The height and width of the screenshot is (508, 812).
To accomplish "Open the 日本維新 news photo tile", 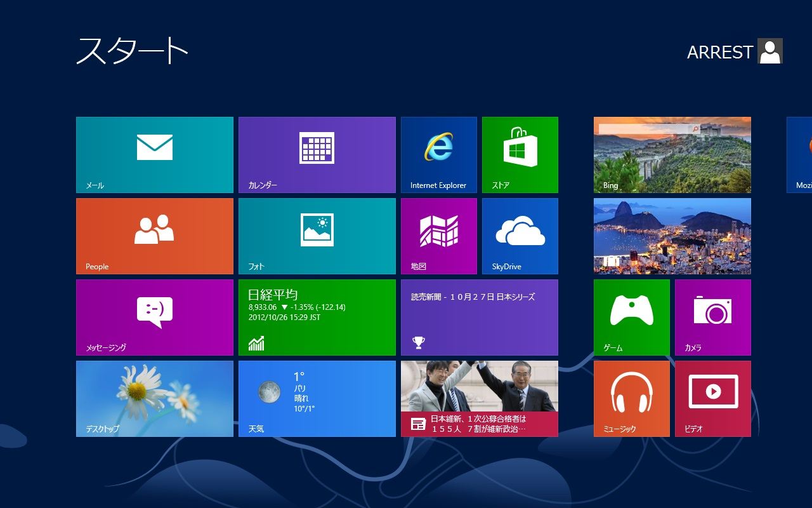I will 480,399.
